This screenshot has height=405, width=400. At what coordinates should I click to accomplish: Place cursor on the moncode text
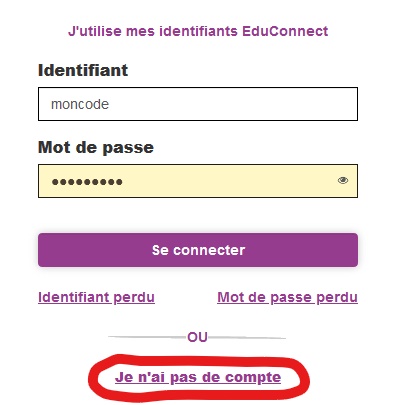coord(80,104)
